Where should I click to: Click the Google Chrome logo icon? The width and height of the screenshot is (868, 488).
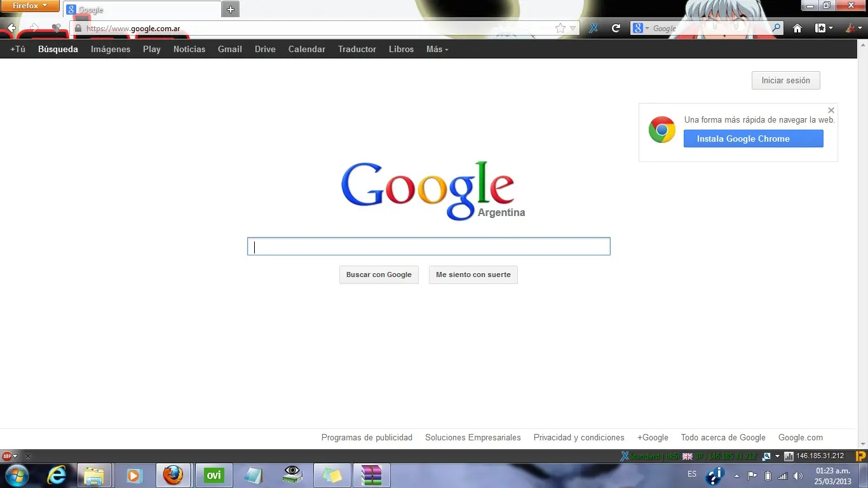[661, 130]
